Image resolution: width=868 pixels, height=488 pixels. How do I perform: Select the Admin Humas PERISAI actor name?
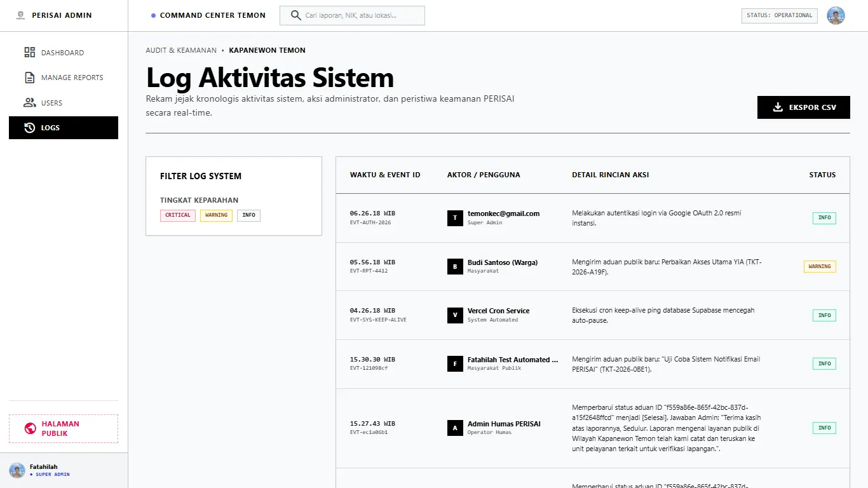coord(504,424)
